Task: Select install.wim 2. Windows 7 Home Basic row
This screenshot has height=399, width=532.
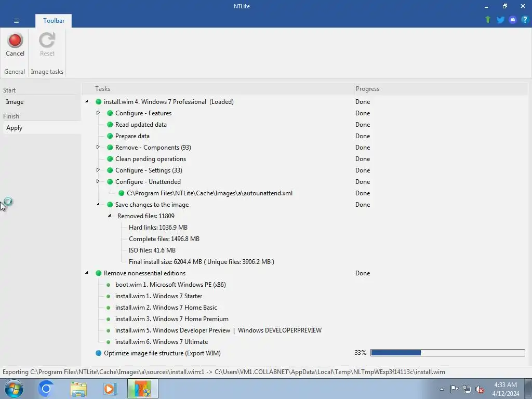Action: [166, 308]
